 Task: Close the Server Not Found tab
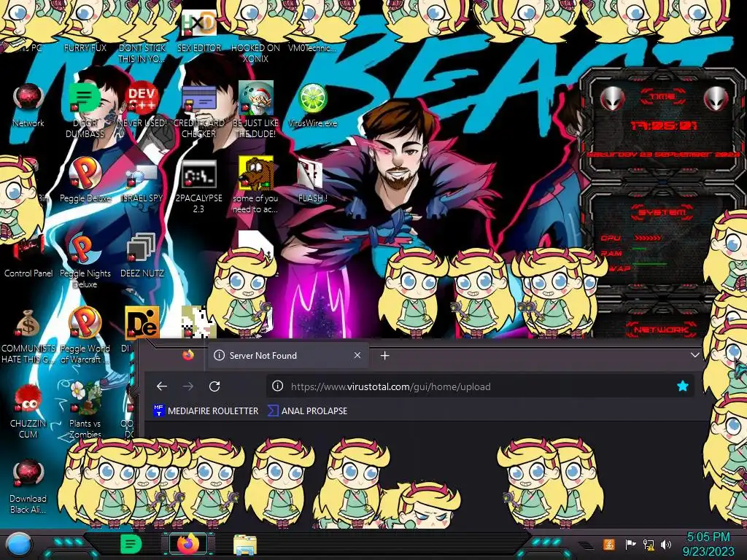[x=357, y=355]
